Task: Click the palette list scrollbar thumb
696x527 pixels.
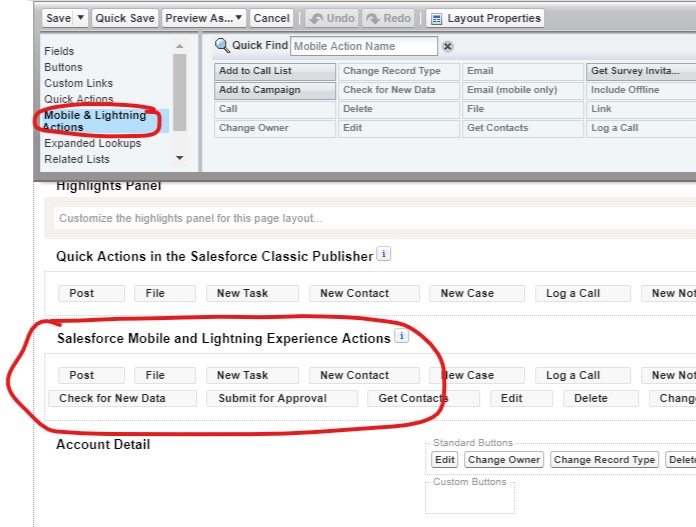Action: (179, 92)
